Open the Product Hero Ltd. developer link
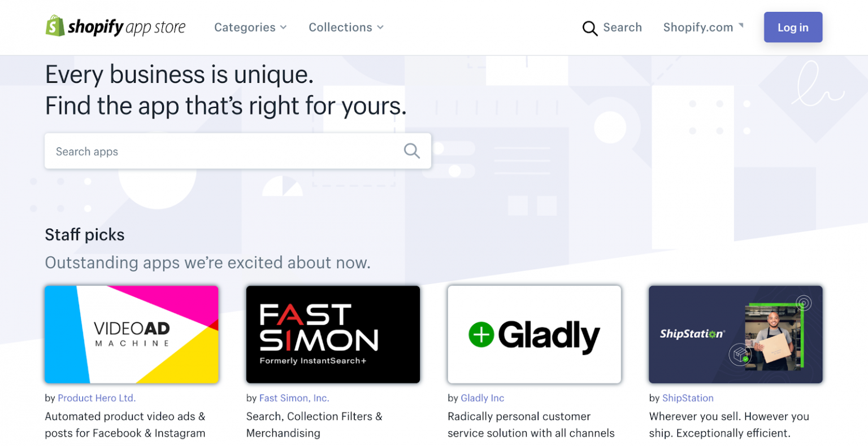This screenshot has width=868, height=446. pyautogui.click(x=97, y=398)
